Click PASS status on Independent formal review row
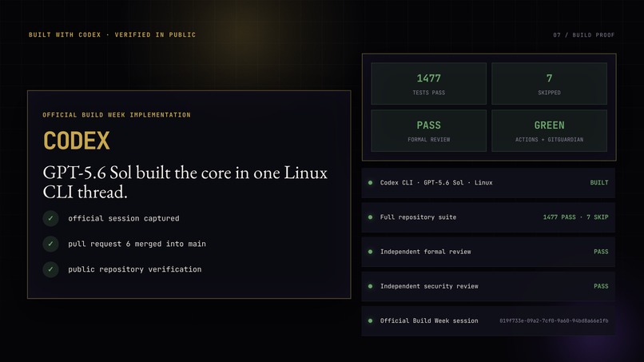 [601, 252]
